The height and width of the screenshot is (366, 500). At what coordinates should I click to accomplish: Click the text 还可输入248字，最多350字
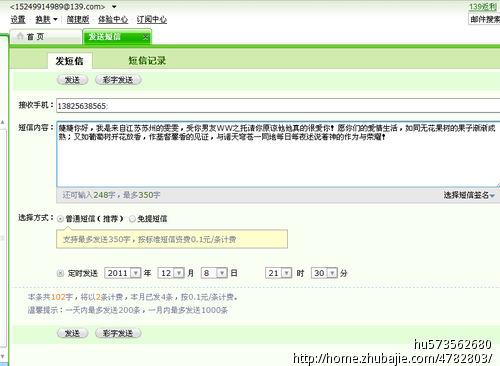pyautogui.click(x=111, y=195)
